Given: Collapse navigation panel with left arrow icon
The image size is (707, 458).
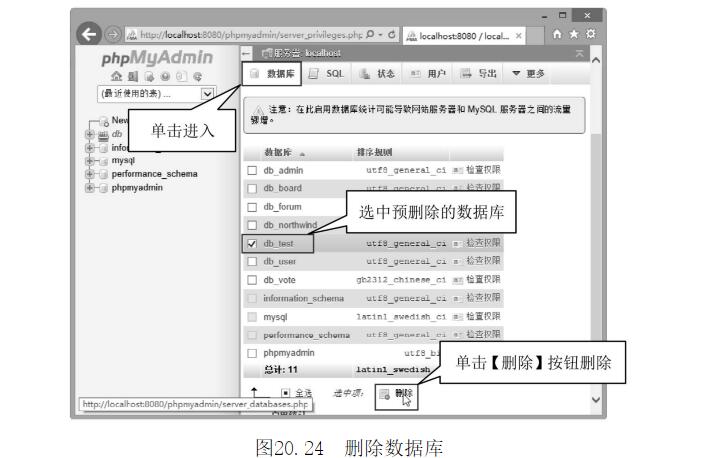Looking at the screenshot, I should 248,51.
